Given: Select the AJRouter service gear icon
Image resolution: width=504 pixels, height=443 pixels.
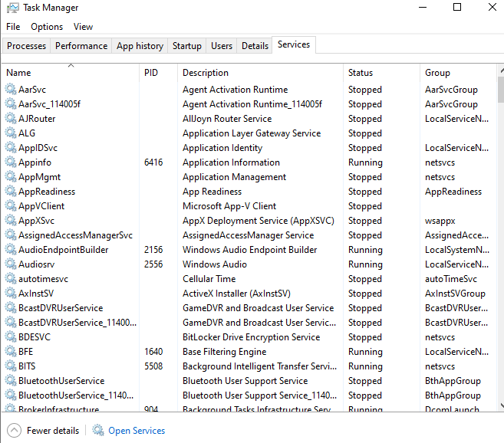Looking at the screenshot, I should (11, 118).
